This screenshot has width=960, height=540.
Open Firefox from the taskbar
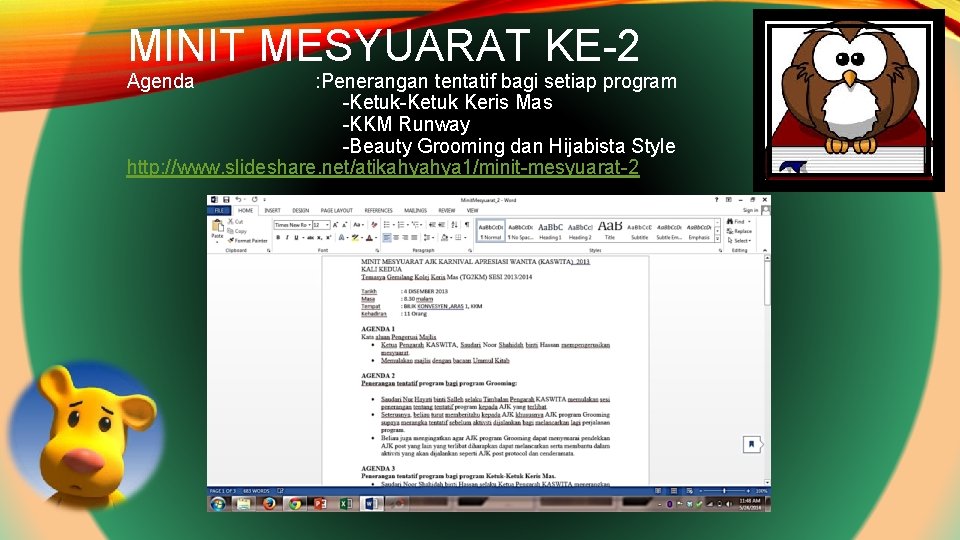point(269,503)
